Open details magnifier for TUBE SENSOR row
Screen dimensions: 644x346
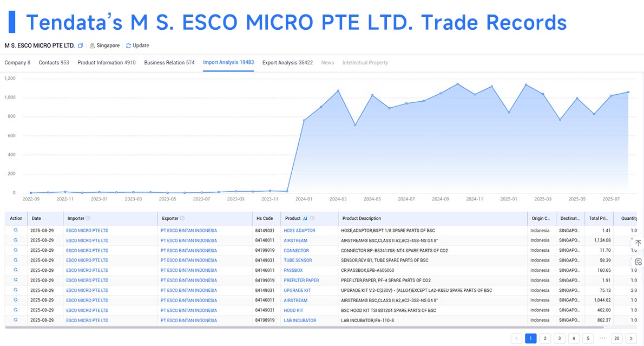[16, 260]
